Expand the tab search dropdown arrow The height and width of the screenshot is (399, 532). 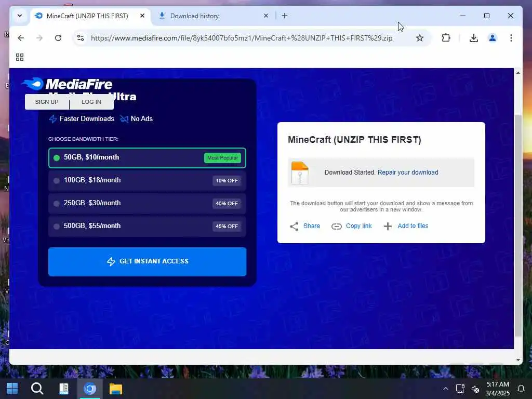point(20,16)
